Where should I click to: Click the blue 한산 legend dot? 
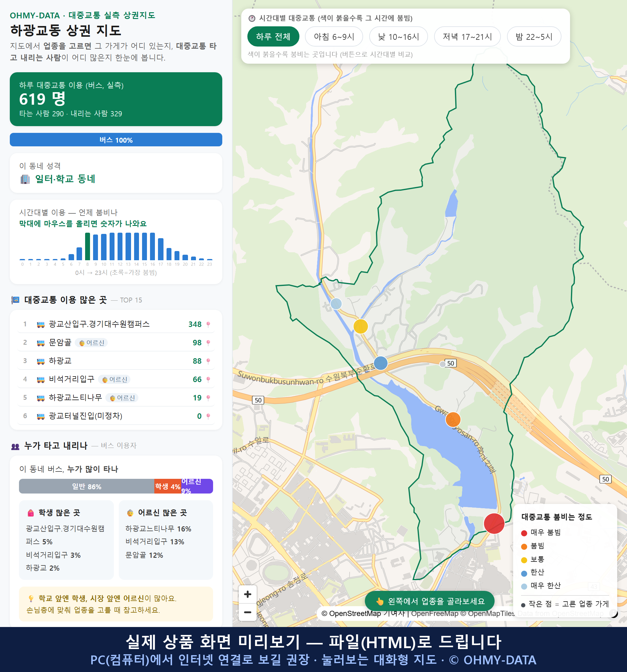(524, 573)
